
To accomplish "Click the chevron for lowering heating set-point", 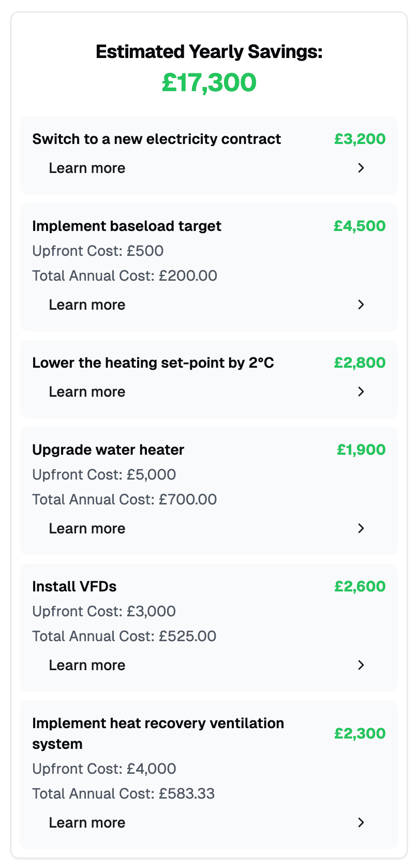I will coord(361,392).
